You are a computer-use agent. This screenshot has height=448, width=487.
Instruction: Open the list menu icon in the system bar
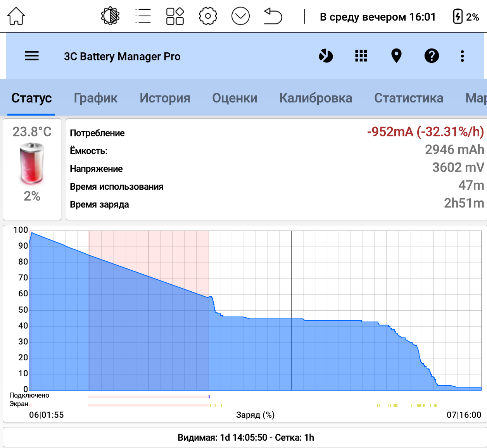tap(143, 16)
